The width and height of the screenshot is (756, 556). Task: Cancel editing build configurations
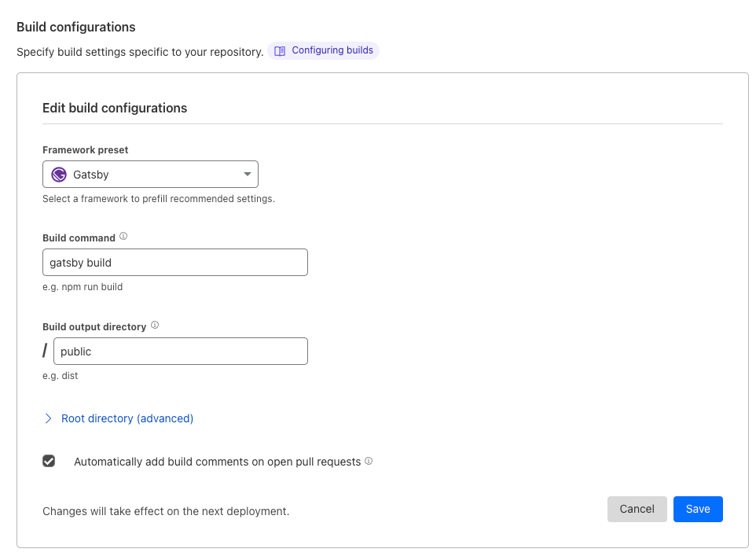click(x=637, y=509)
